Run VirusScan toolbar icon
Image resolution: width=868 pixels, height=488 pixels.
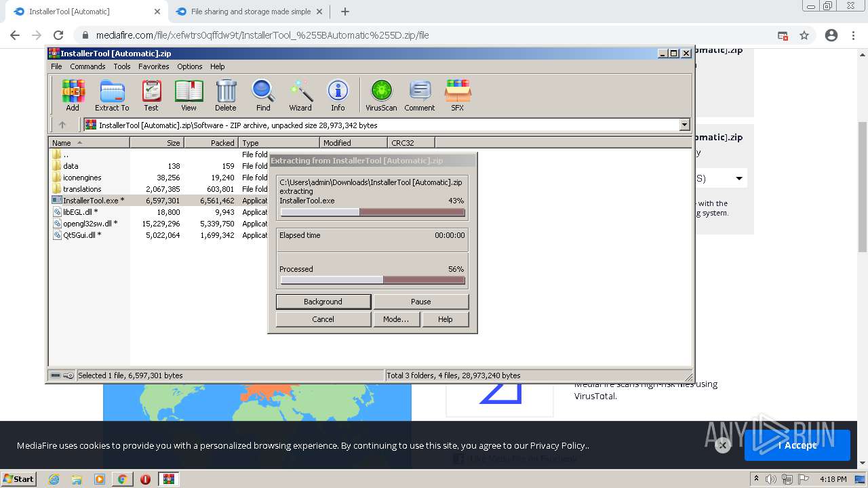(381, 95)
